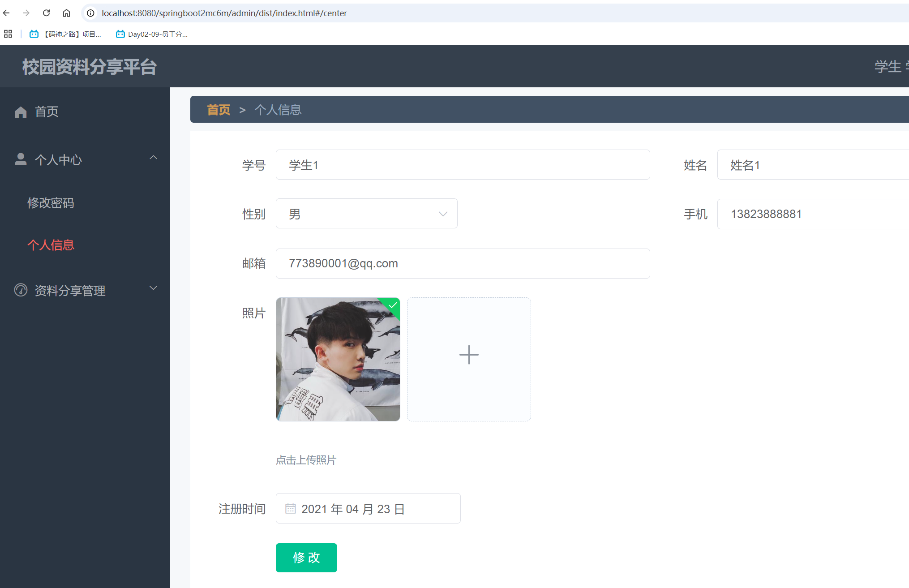This screenshot has height=588, width=909.
Task: Click the home icon in sidebar
Action: coord(20,112)
